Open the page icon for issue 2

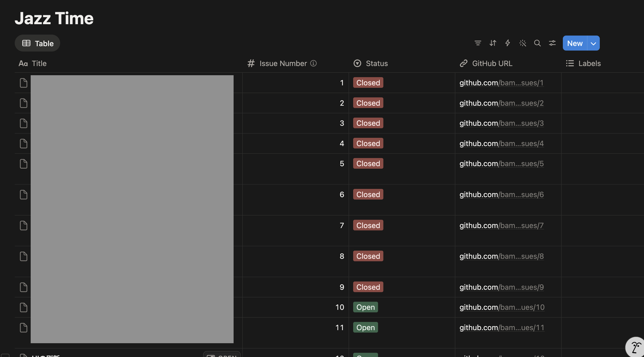23,103
